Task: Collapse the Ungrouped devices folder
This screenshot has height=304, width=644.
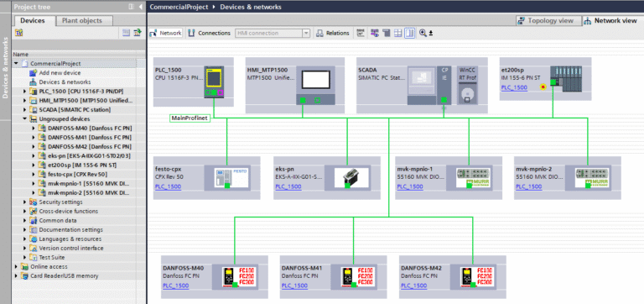Action: [x=25, y=119]
